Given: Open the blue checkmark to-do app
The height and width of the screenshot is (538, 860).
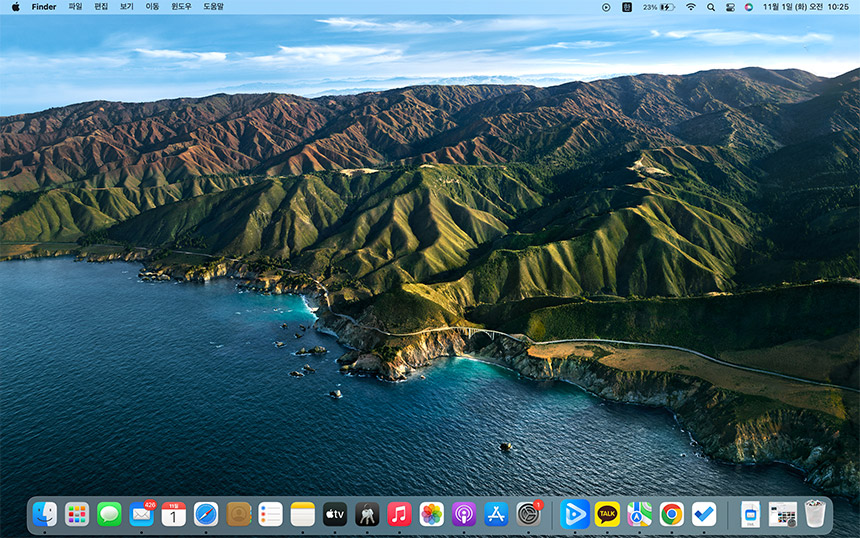Looking at the screenshot, I should coord(704,514).
